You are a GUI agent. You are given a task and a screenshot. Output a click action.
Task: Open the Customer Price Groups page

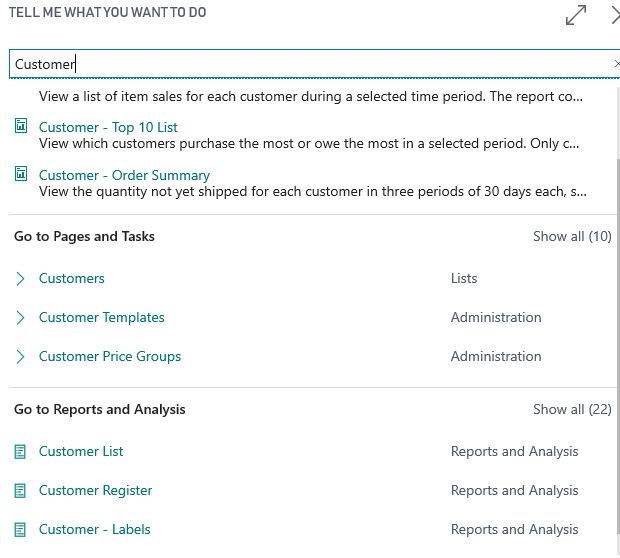click(110, 356)
